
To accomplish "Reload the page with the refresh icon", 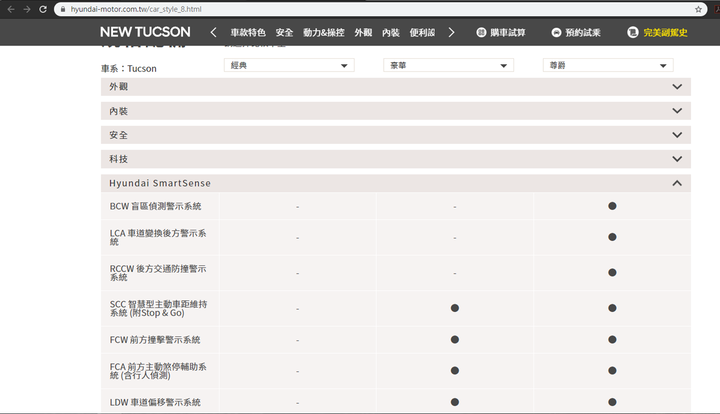I will pos(43,9).
